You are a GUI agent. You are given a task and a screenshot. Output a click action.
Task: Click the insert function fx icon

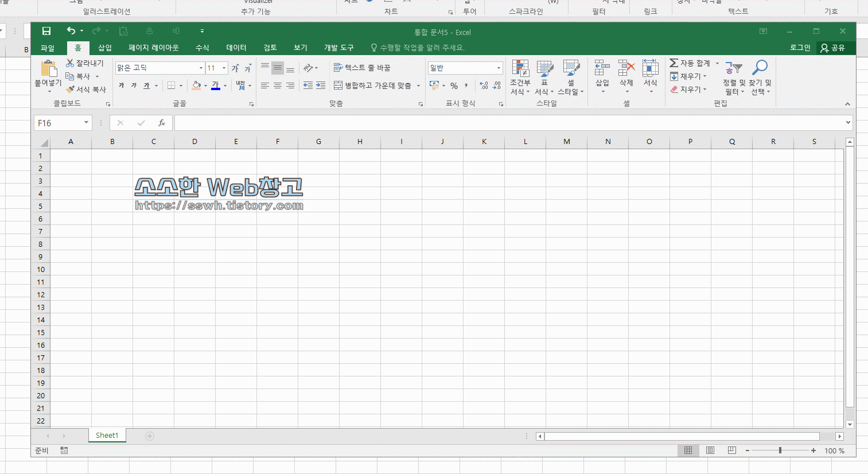(x=162, y=123)
